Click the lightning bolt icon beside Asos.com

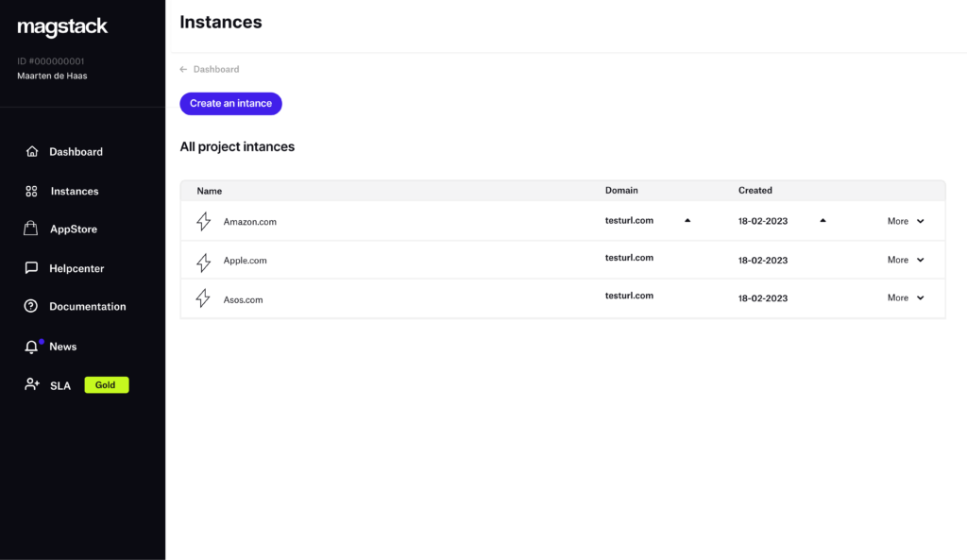click(x=203, y=298)
